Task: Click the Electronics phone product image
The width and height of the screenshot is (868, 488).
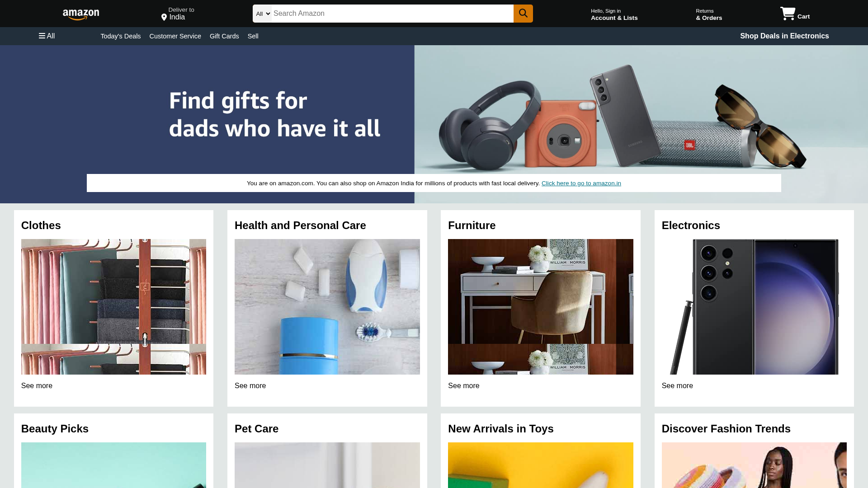Action: pos(754,306)
